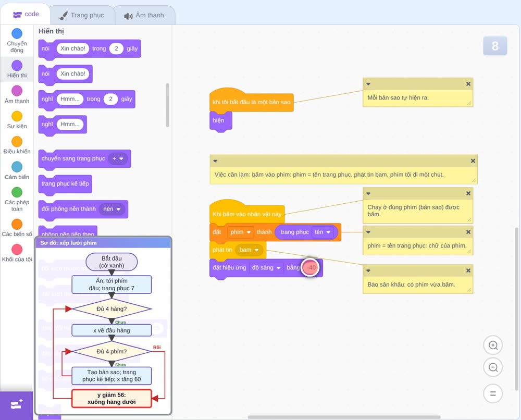The image size is (521, 420).
Task: Click the -40 value in brightness block
Action: click(x=311, y=267)
